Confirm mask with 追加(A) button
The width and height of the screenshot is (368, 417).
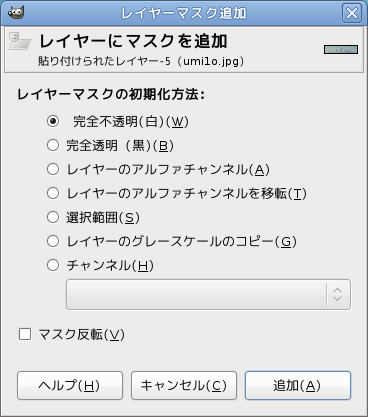(298, 386)
